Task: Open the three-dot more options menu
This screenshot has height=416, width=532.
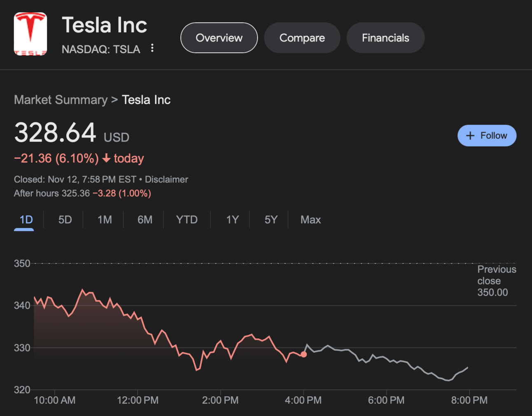Action: point(152,48)
